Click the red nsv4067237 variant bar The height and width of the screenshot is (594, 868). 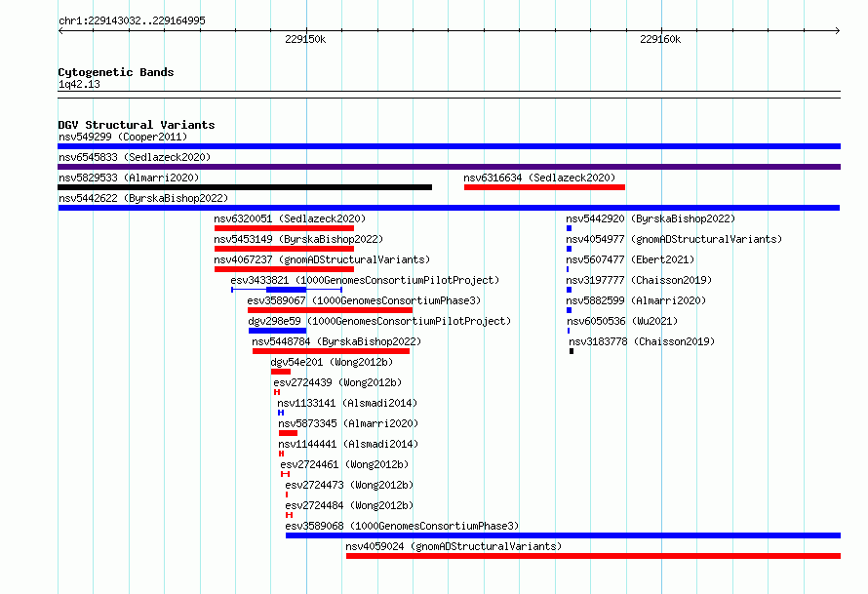[x=284, y=269]
